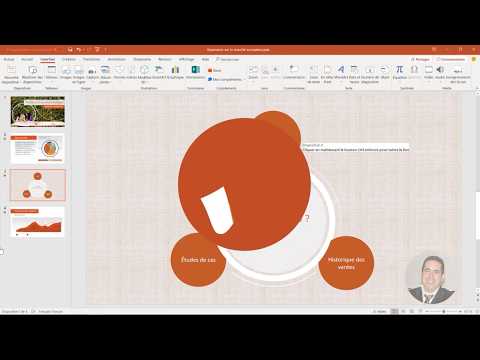The height and width of the screenshot is (360, 480).
Task: Insert En-tête/Pied de page
Action: pyautogui.click(x=327, y=74)
